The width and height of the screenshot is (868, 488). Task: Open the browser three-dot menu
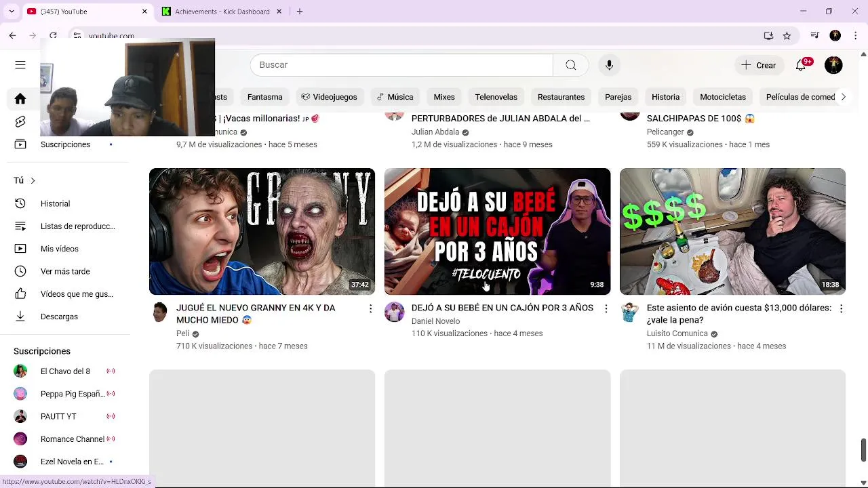855,35
